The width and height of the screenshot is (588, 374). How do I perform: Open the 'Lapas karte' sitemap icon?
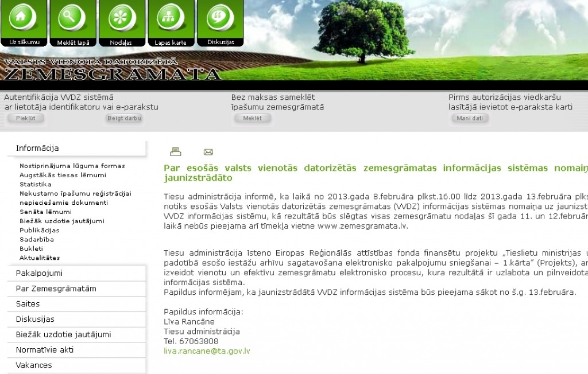point(171,20)
